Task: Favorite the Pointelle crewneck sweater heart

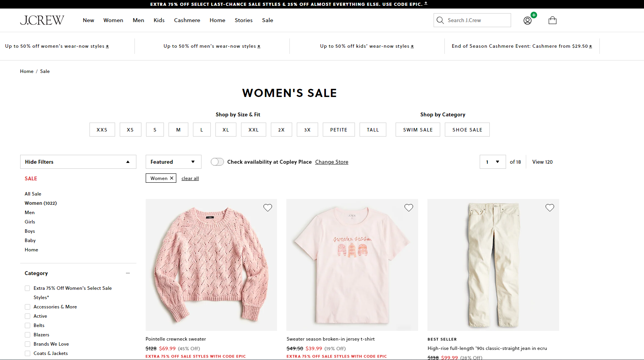Action: (268, 208)
